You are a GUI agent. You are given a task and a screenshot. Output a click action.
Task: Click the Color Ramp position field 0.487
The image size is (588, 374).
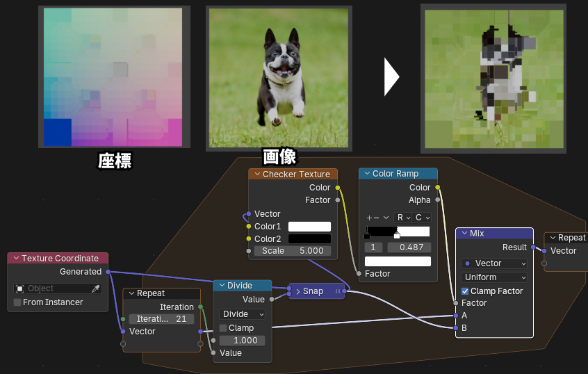(x=409, y=247)
